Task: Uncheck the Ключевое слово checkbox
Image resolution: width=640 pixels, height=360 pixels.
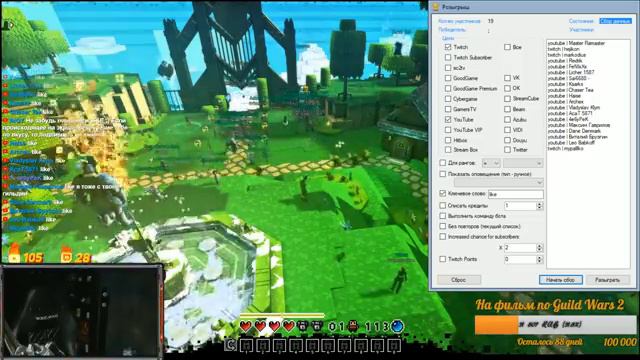Action: pyautogui.click(x=443, y=193)
